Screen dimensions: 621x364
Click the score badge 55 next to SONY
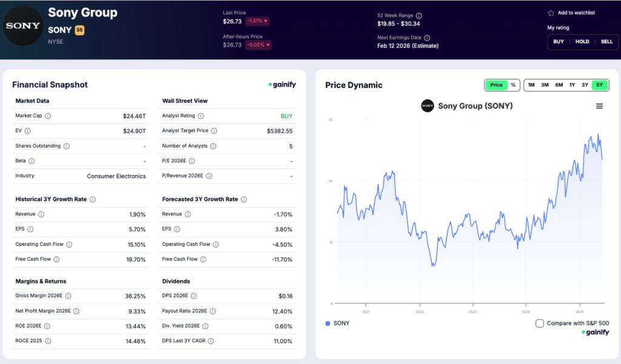point(79,30)
